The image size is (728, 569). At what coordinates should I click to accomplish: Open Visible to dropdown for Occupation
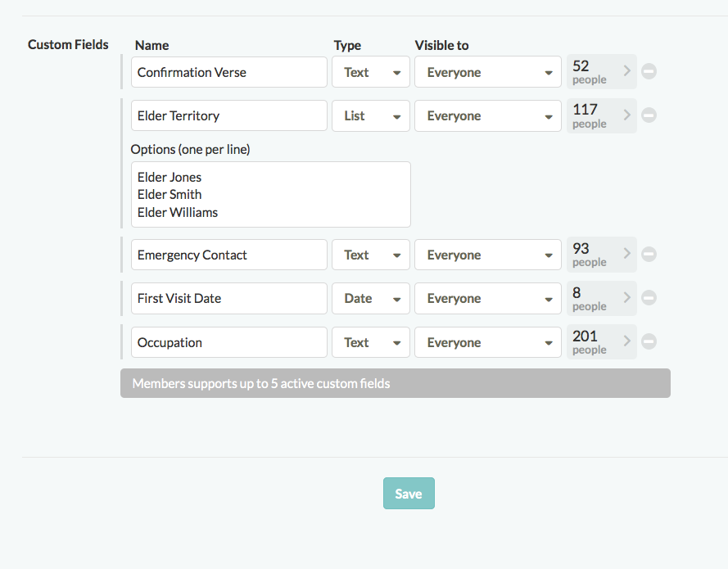pos(488,342)
